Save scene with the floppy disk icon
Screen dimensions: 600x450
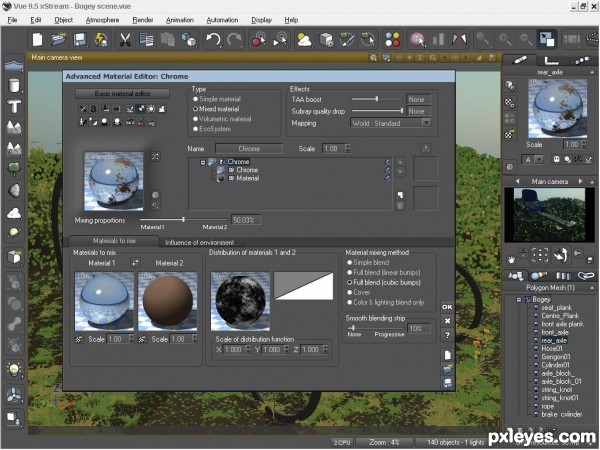[x=80, y=39]
